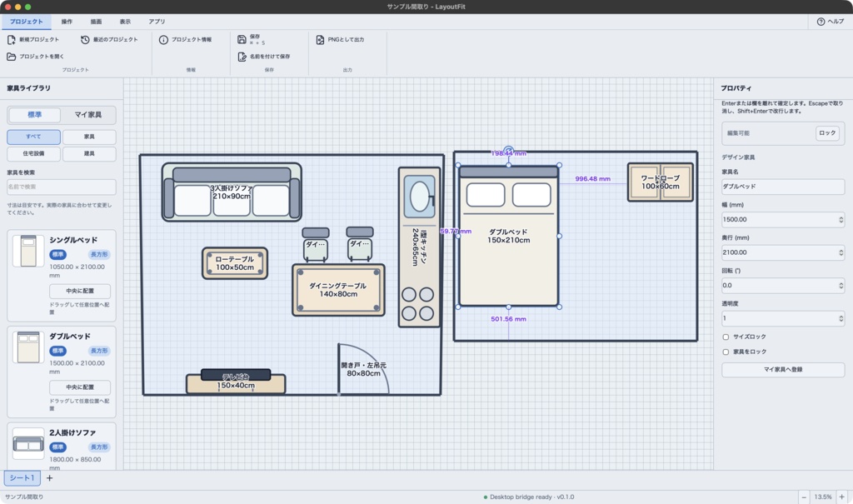Adjust the 透明度 stepper arrows

tap(841, 318)
